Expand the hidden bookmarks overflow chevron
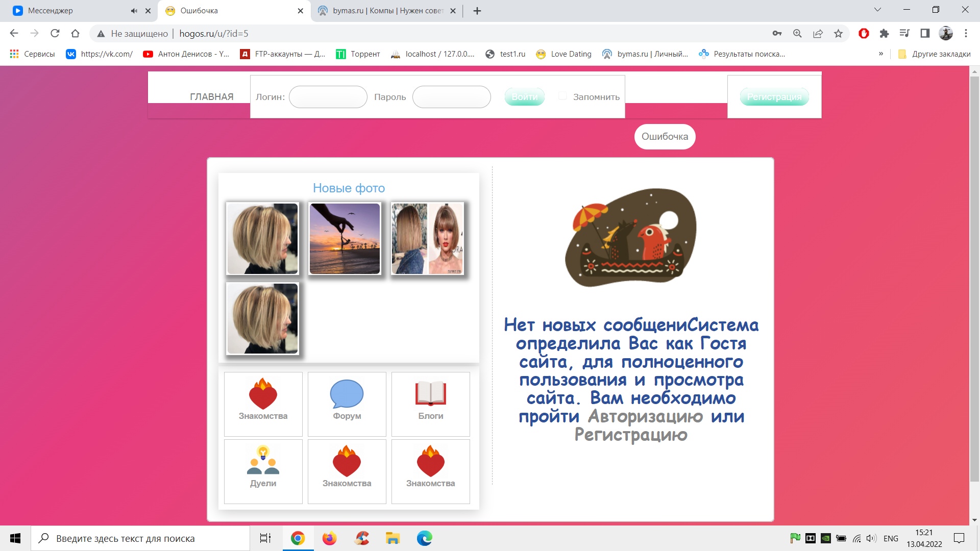Image resolution: width=980 pixels, height=551 pixels. [x=880, y=54]
